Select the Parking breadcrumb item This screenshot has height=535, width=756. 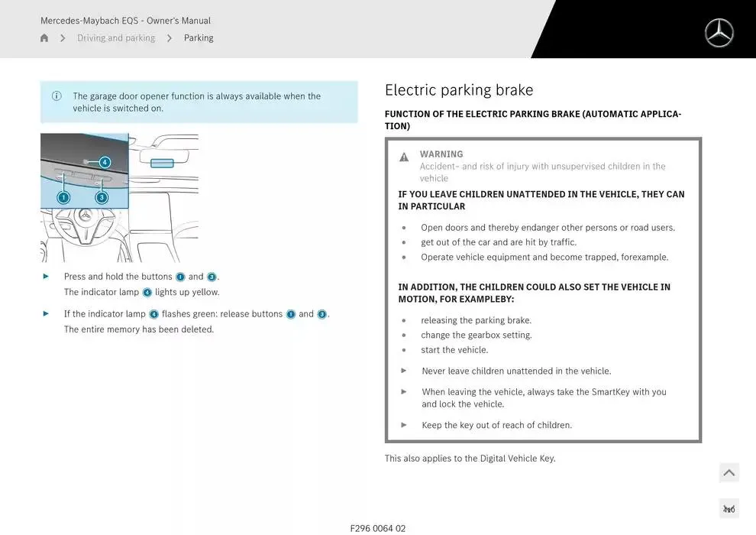click(x=199, y=38)
